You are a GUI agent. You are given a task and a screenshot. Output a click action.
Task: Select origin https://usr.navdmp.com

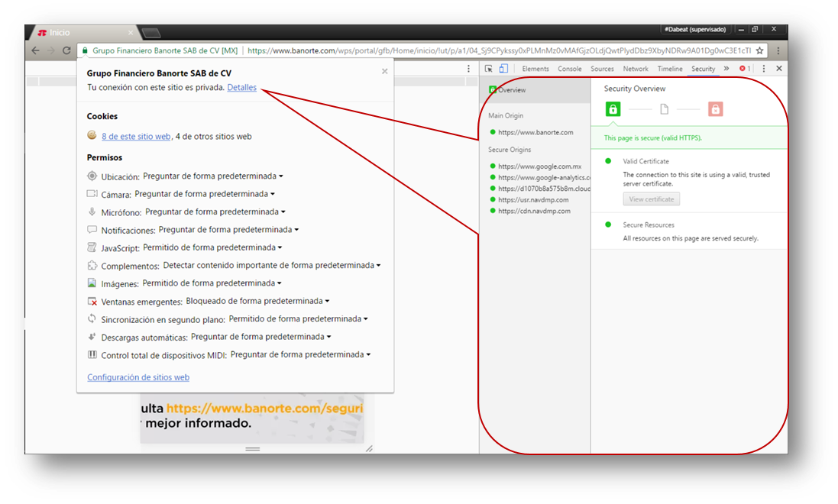[533, 200]
